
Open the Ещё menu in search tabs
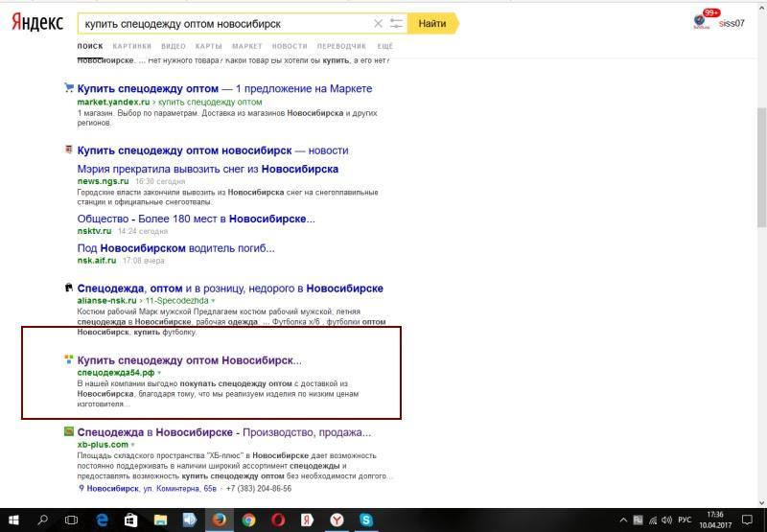[384, 46]
